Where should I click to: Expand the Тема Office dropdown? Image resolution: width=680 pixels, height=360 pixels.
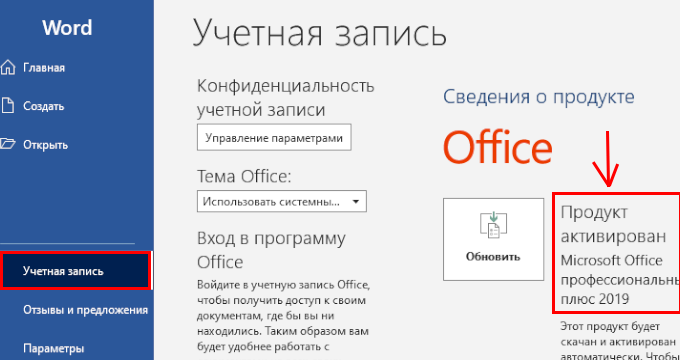pos(282,201)
